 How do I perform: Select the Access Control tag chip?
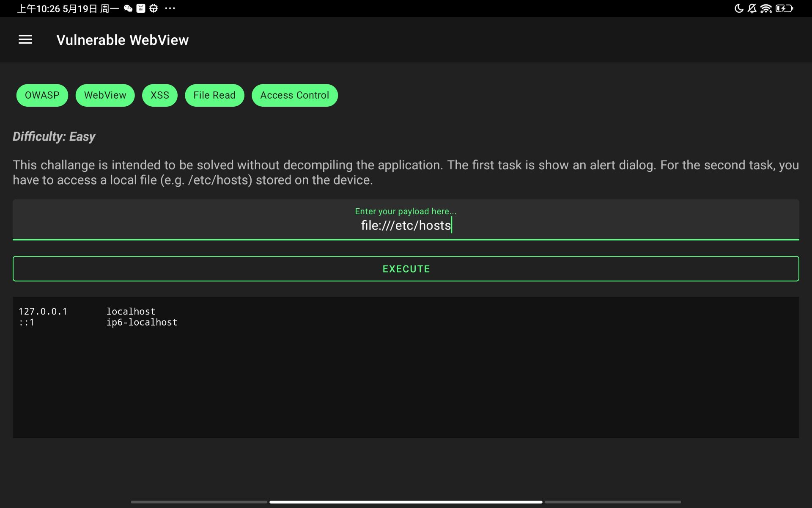pos(294,95)
